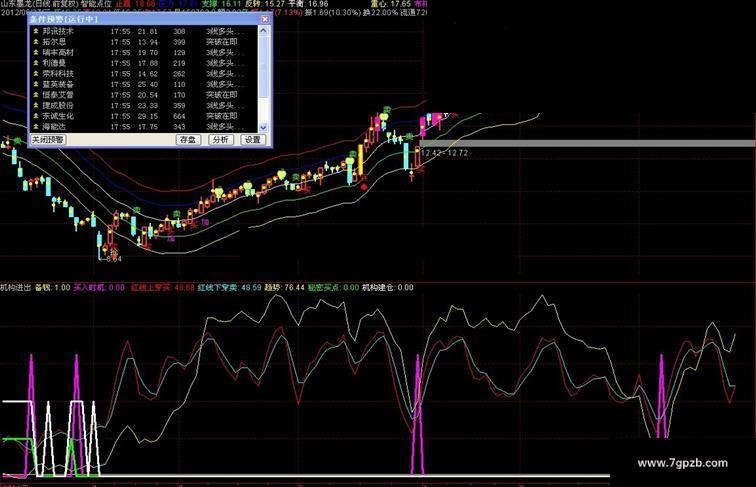The image size is (756, 487).
Task: Click the 备钱: 1.00 indicator label
Action: click(x=53, y=287)
